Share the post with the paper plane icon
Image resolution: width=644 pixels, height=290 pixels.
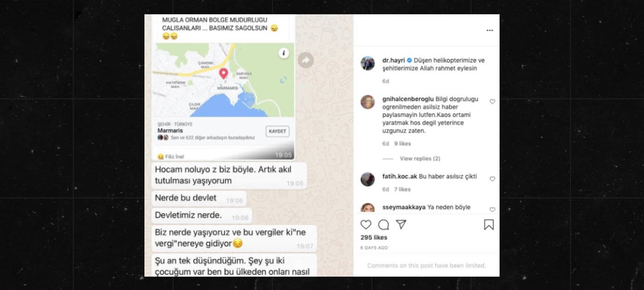point(401,224)
